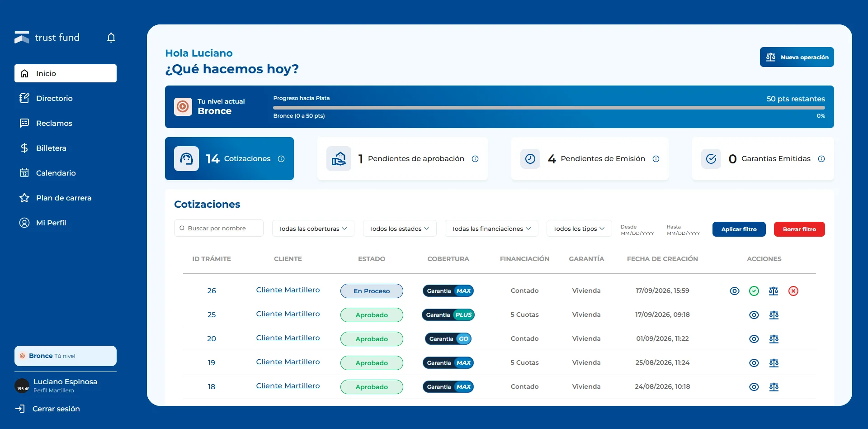Click info icon next to Cotizaciones count
868x429 pixels.
(x=281, y=159)
